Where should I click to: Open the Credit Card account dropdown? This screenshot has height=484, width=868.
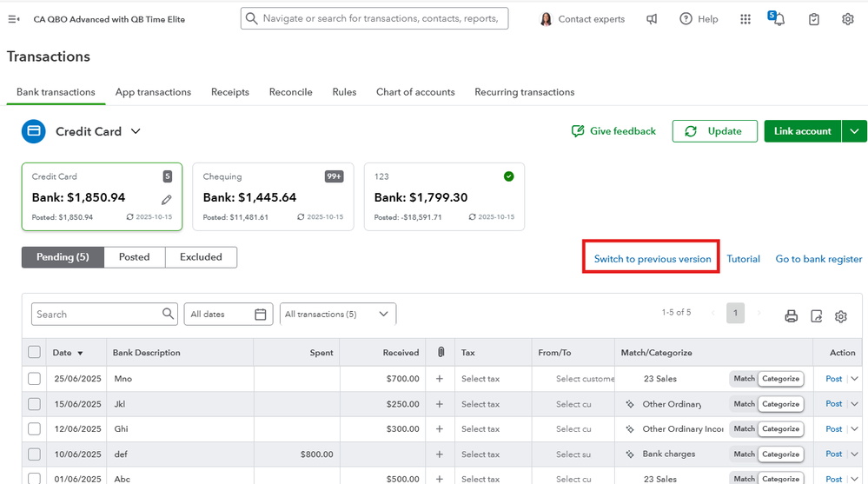[x=136, y=132]
